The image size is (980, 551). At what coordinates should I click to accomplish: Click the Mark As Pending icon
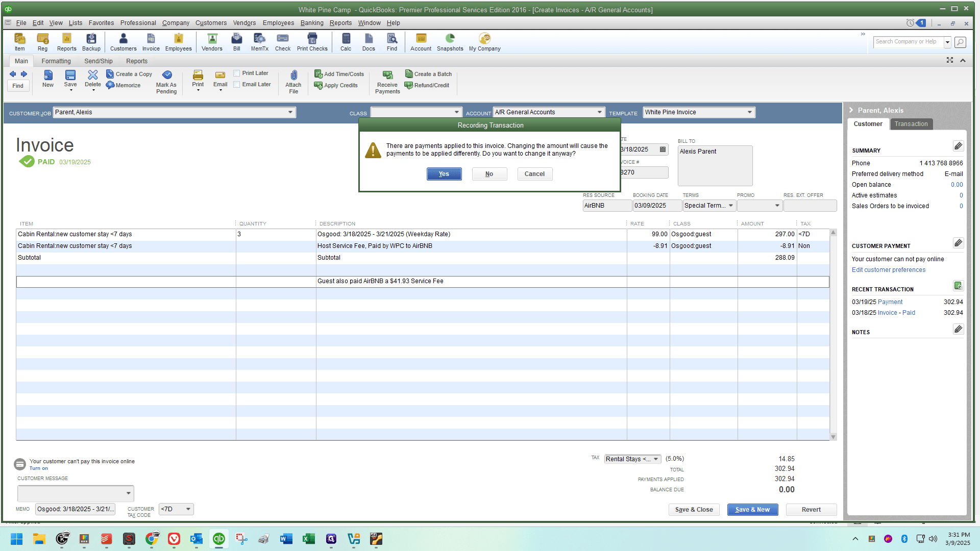[x=166, y=82]
